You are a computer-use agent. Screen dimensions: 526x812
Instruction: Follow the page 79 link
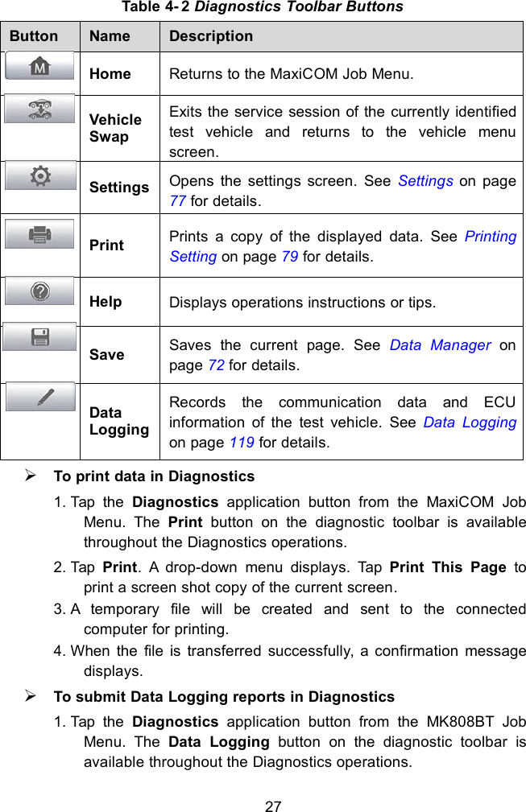pos(290,257)
